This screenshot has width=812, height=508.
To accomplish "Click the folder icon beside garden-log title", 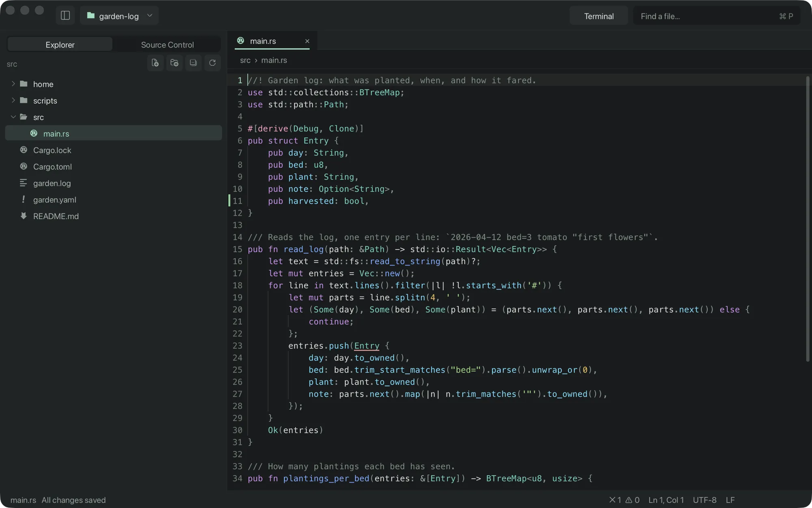I will [91, 15].
